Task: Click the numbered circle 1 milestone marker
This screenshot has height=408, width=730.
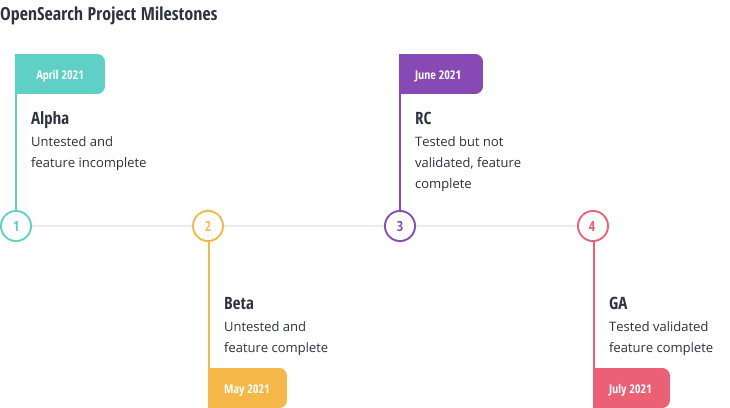Action: point(16,226)
